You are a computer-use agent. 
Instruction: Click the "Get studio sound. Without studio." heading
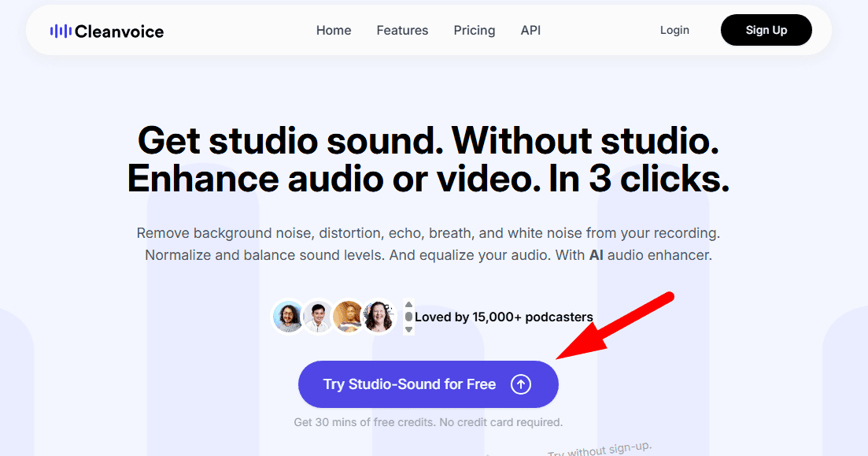(428, 140)
